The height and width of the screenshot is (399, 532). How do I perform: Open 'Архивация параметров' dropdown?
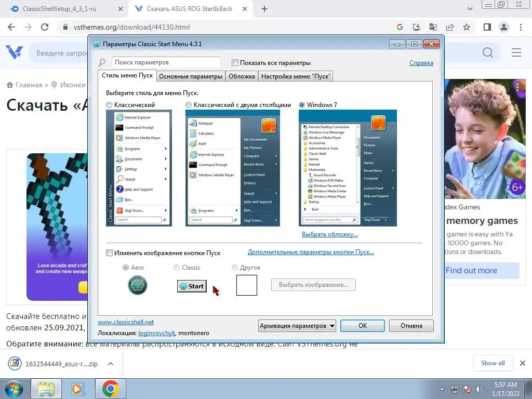297,326
